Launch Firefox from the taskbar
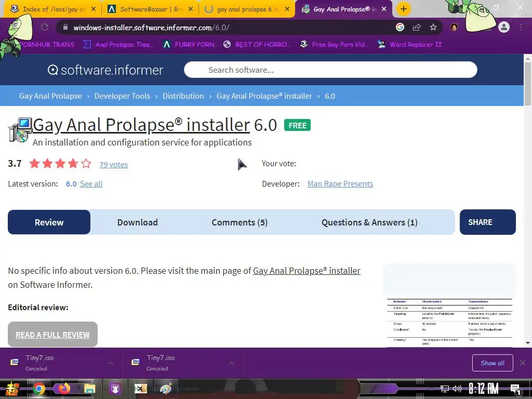Viewport: 532px width, 399px height. [x=64, y=389]
